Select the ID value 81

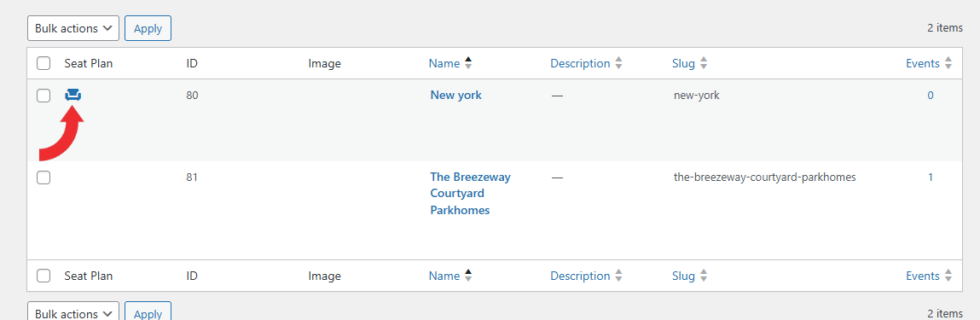coord(192,177)
